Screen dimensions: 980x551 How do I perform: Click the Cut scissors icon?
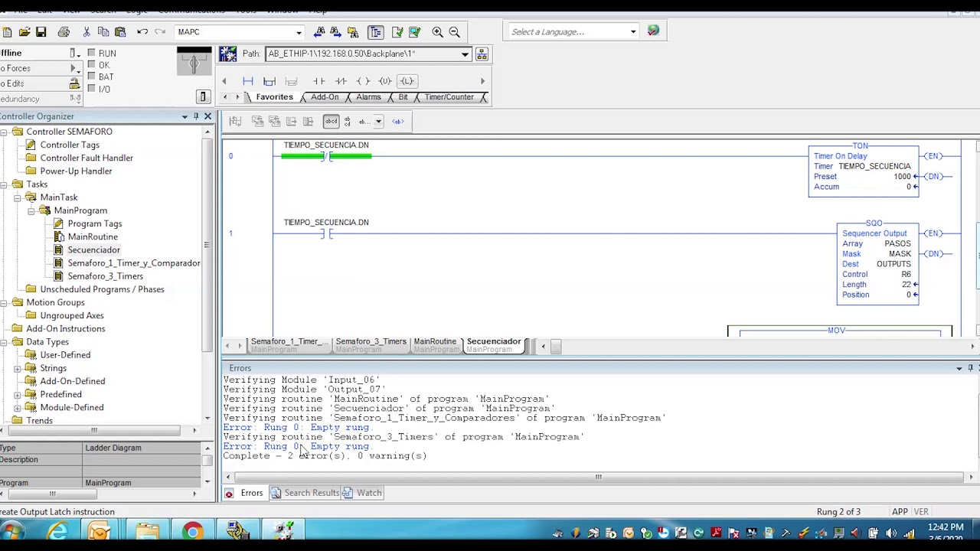click(x=87, y=32)
